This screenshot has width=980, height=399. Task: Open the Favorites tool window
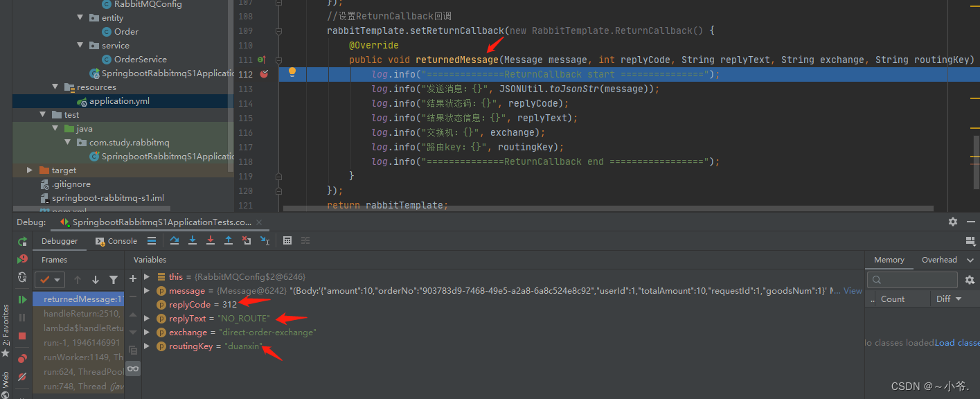(6, 332)
